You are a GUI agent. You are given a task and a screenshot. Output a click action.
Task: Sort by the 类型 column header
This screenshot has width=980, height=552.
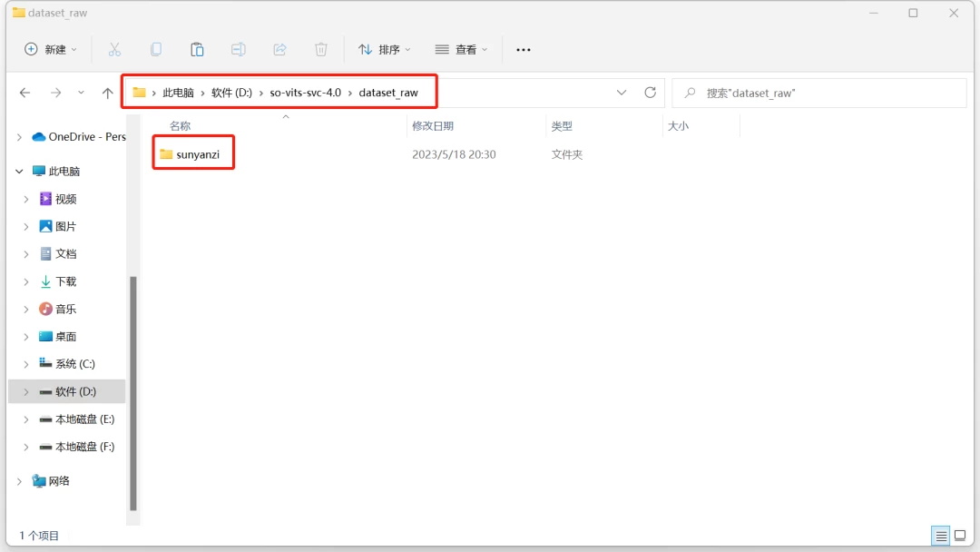tap(562, 126)
